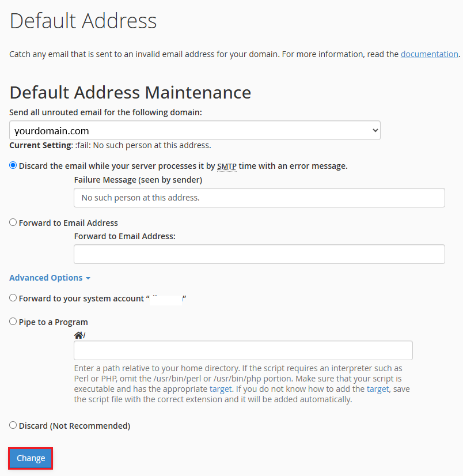The height and width of the screenshot is (476, 463).
Task: Click the 'how to add the target' link
Action: click(378, 389)
